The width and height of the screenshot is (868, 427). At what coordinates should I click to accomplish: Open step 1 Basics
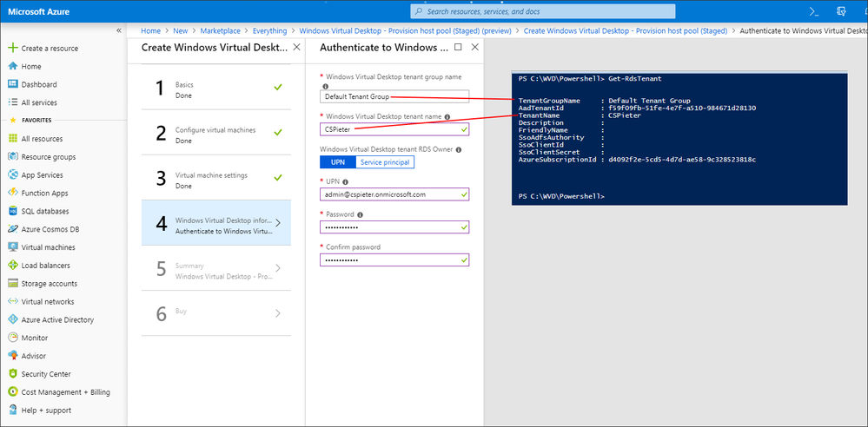[216, 88]
